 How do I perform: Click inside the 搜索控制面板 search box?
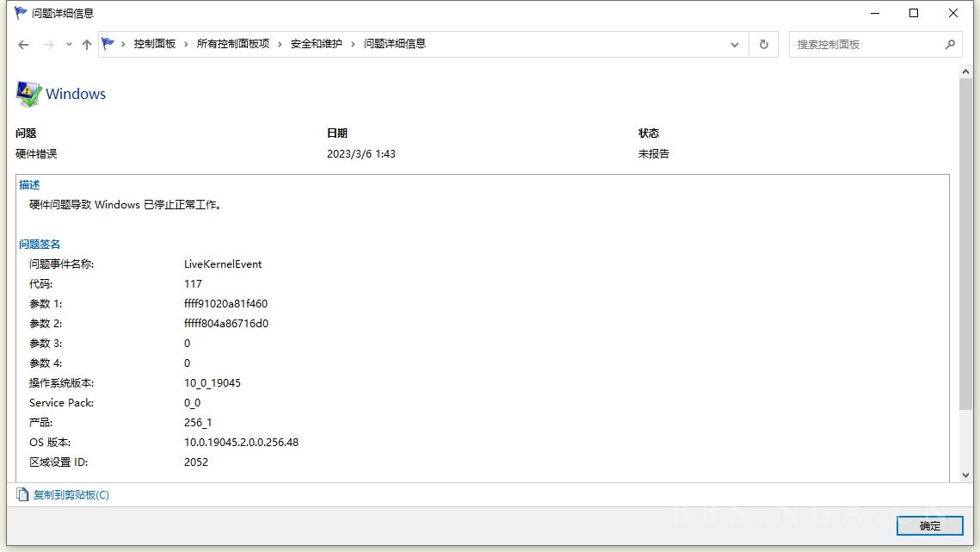[x=860, y=44]
